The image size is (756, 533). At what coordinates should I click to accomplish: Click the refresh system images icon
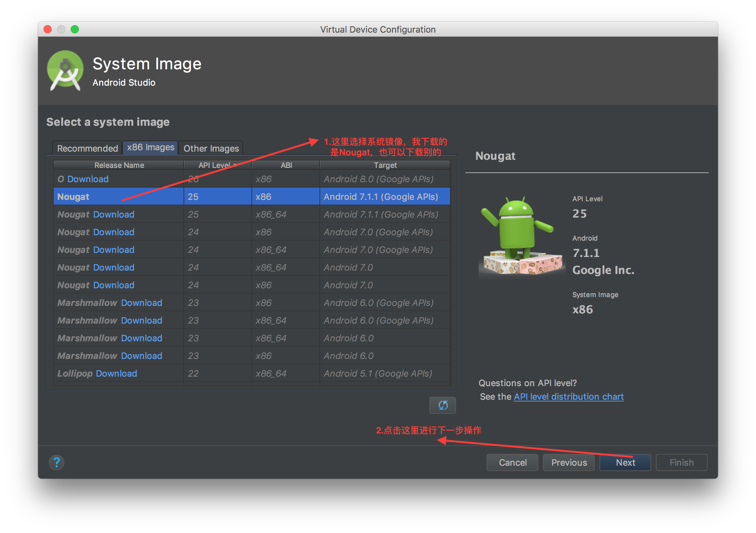(443, 405)
